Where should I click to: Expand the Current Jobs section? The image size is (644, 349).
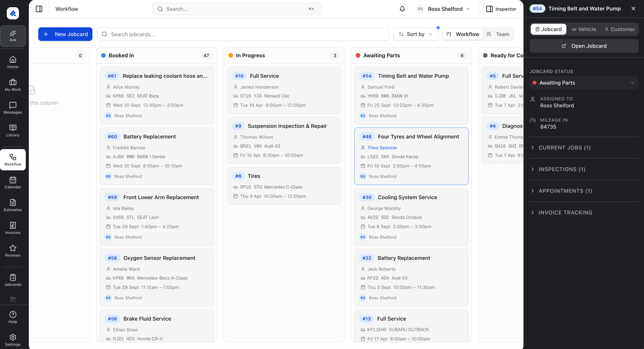584,148
